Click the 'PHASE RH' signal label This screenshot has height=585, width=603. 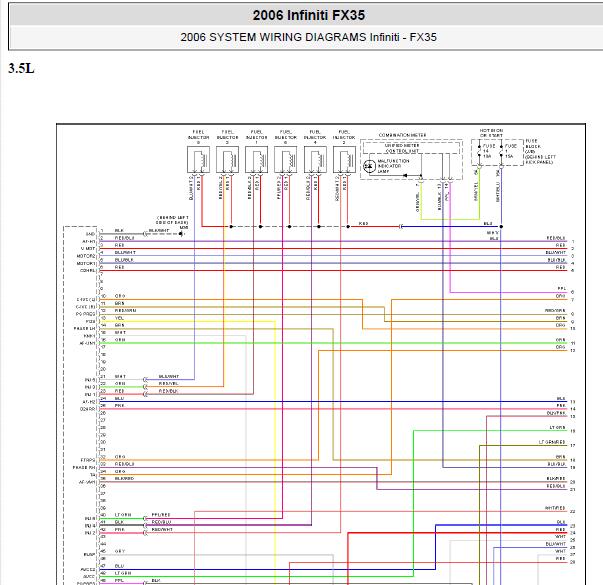click(x=84, y=468)
